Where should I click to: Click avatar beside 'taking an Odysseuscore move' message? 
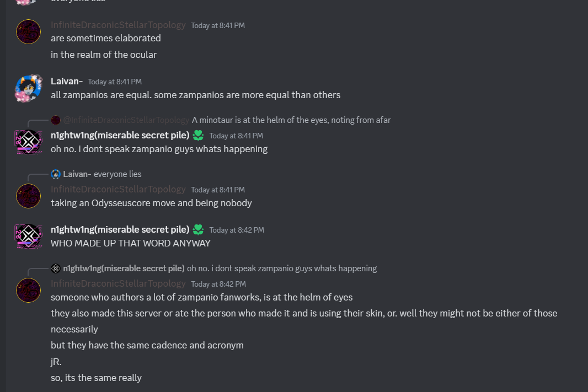point(29,196)
